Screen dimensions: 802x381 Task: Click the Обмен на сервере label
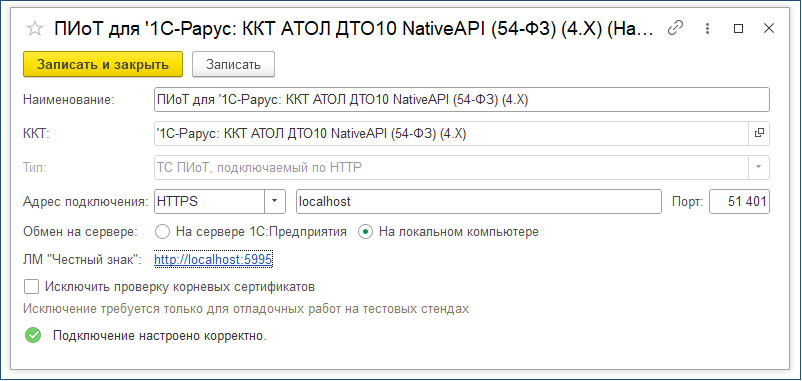tap(81, 232)
